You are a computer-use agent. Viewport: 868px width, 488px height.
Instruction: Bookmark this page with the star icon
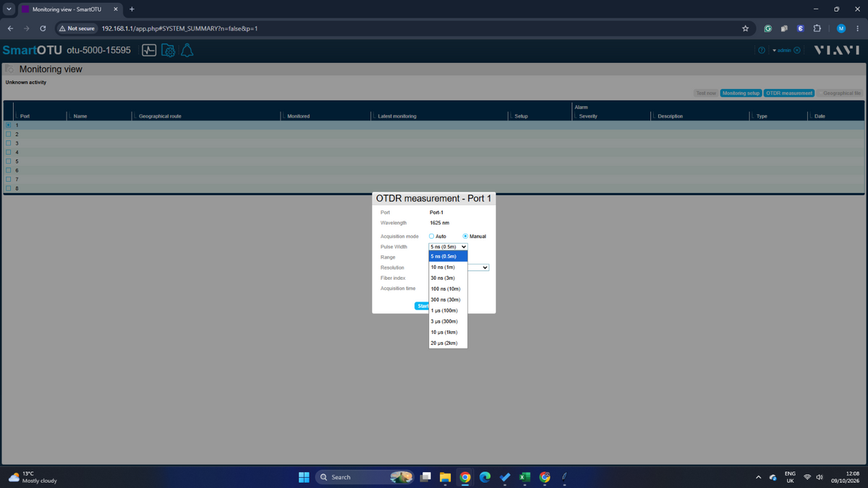tap(746, 29)
